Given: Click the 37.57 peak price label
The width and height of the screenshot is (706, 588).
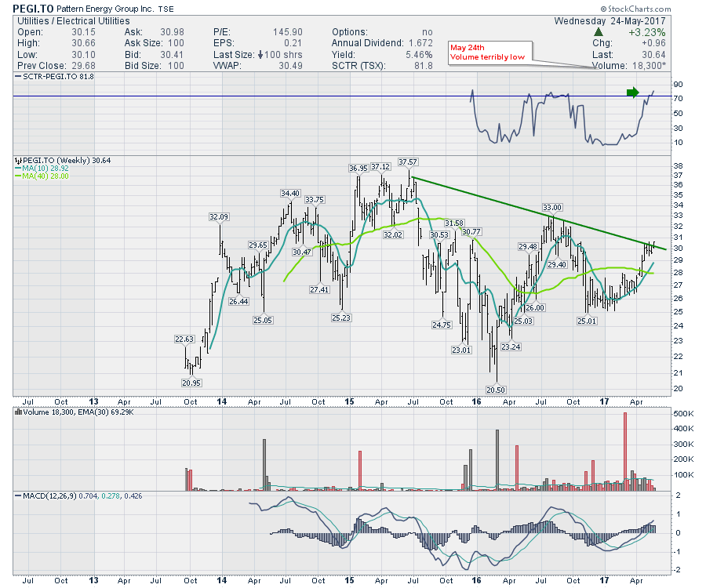Looking at the screenshot, I should [408, 162].
